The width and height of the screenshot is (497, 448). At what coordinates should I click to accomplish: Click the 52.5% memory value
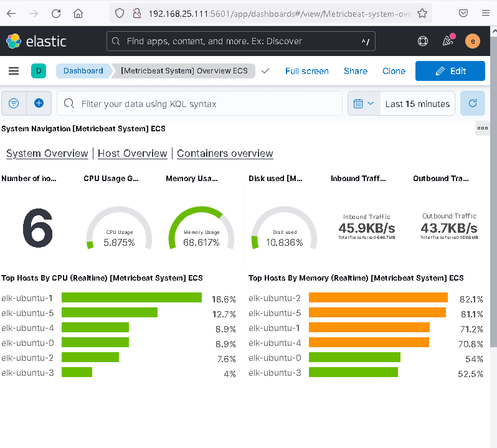[x=470, y=374]
